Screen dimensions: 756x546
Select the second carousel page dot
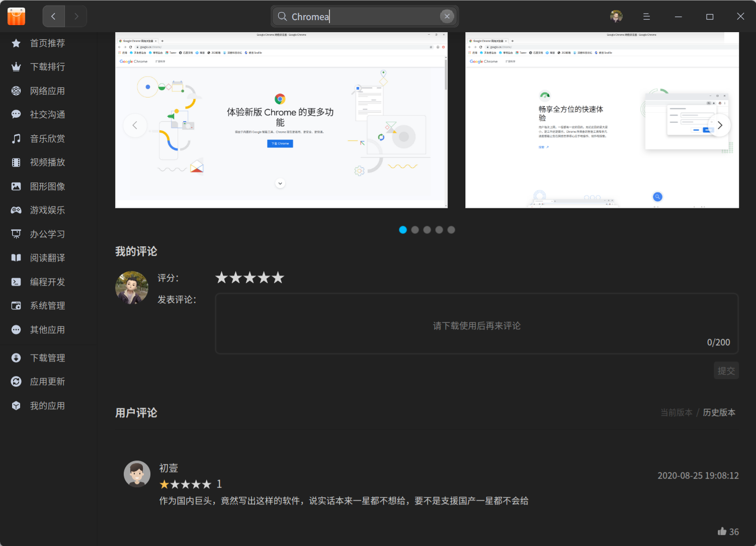click(x=415, y=230)
